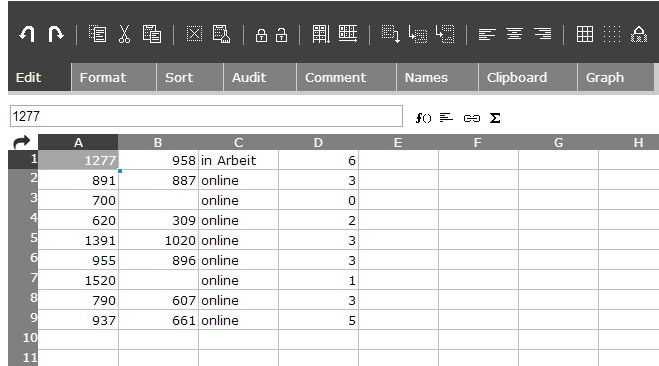
Task: Center align cell text
Action: coord(514,34)
